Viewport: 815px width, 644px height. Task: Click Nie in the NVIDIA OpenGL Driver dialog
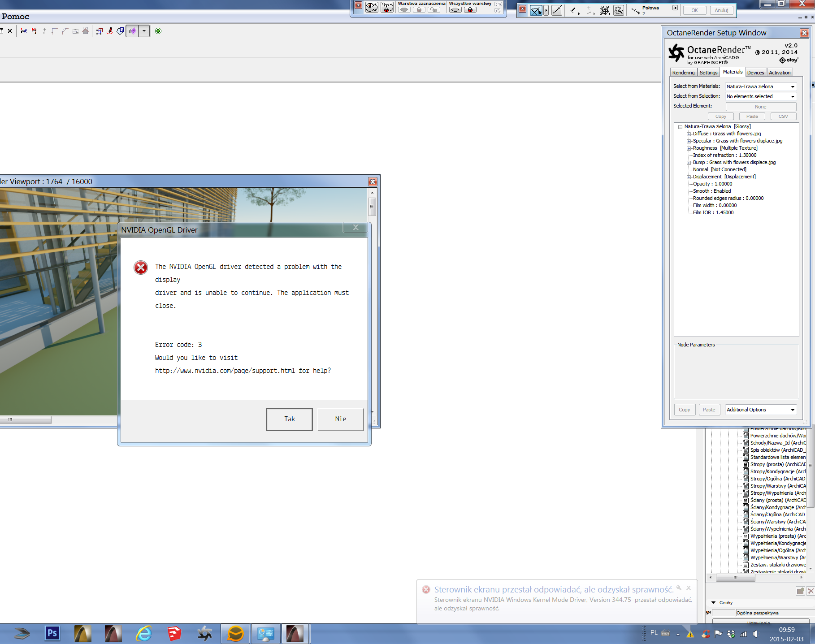(341, 419)
